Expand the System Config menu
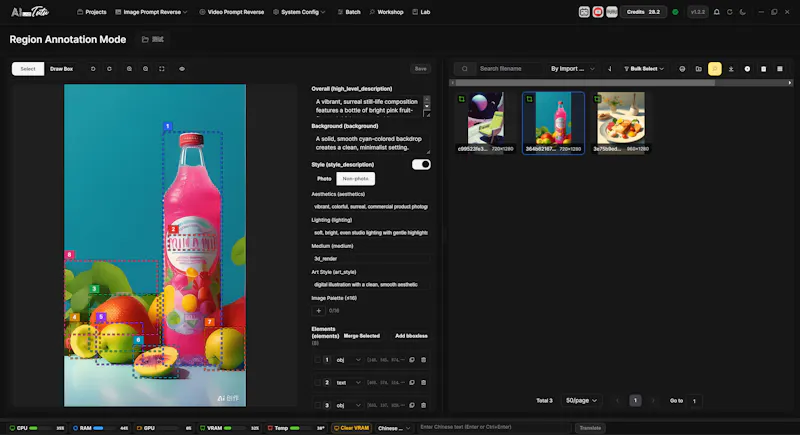This screenshot has height=435, width=800. 299,12
